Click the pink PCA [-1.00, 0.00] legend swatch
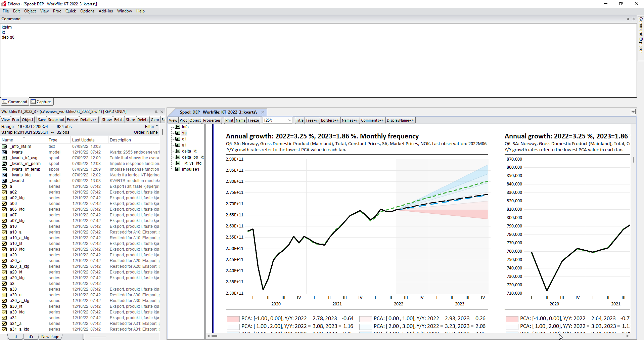Image resolution: width=644 pixels, height=340 pixels. point(233,319)
